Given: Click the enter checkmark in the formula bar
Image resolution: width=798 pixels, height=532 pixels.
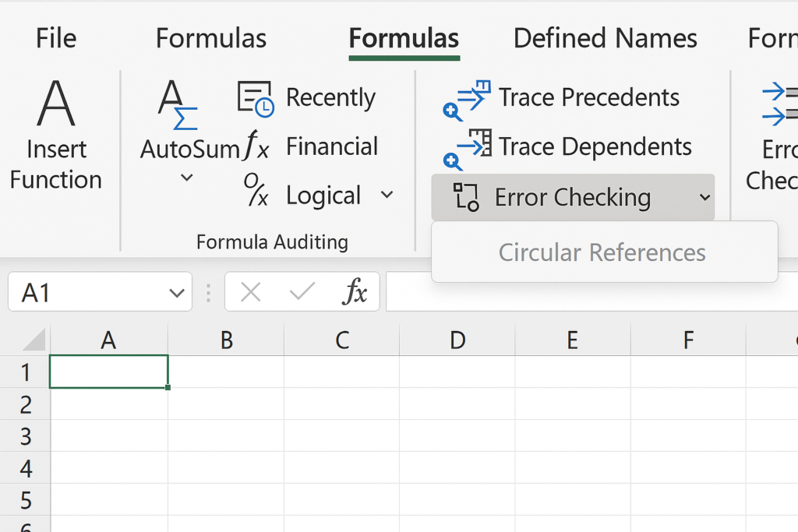Looking at the screenshot, I should coord(301,292).
